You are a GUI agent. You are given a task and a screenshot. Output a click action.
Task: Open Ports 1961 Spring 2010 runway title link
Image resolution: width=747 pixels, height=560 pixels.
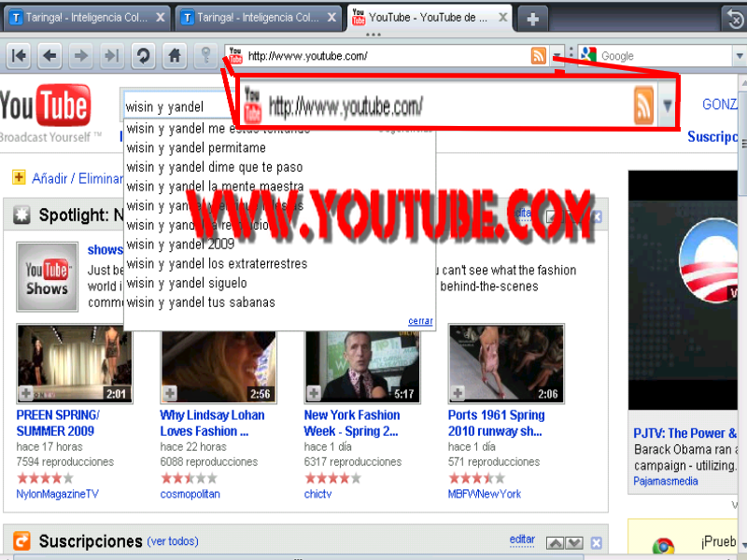pyautogui.click(x=496, y=423)
